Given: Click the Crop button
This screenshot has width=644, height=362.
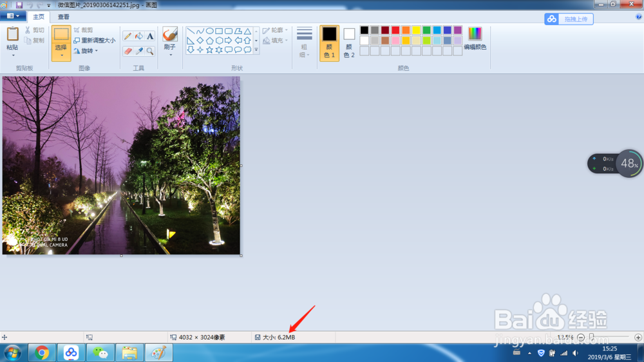Looking at the screenshot, I should (x=83, y=30).
